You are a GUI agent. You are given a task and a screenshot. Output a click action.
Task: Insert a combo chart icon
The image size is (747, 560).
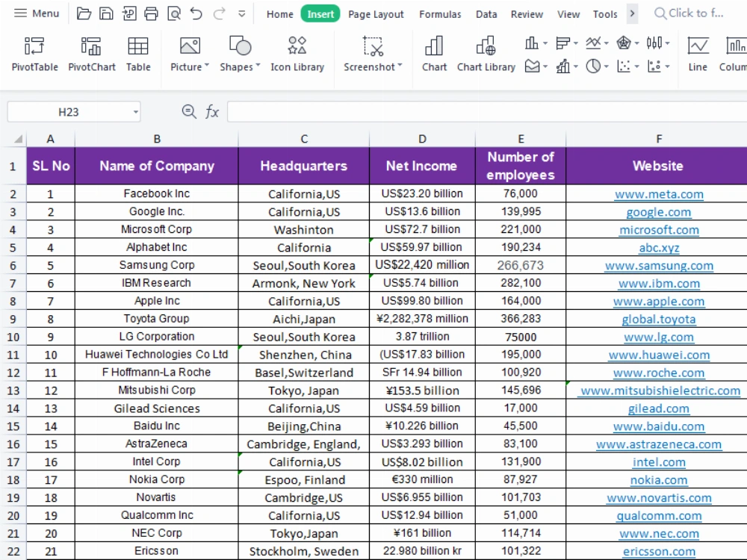click(563, 66)
